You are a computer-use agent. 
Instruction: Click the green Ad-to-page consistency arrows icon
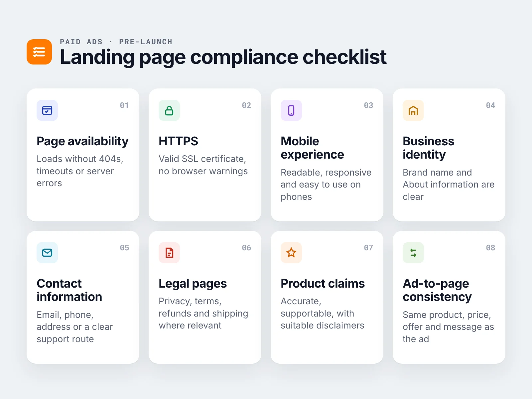[x=413, y=253]
